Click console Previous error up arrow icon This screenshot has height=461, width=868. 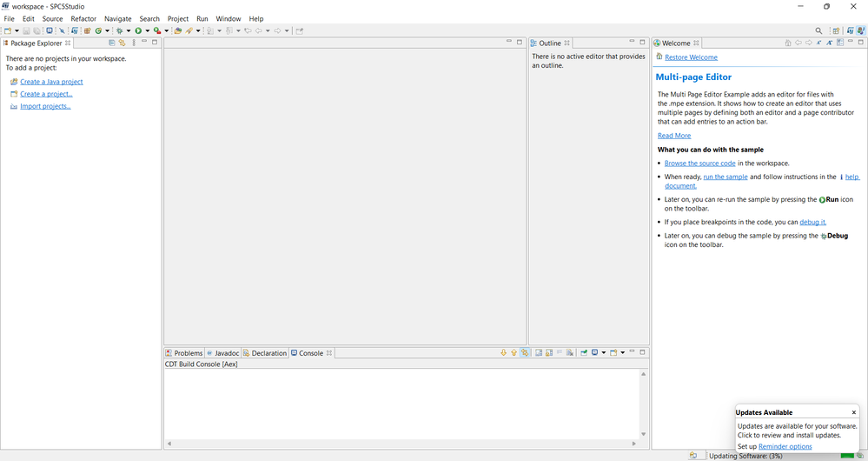[x=514, y=352]
